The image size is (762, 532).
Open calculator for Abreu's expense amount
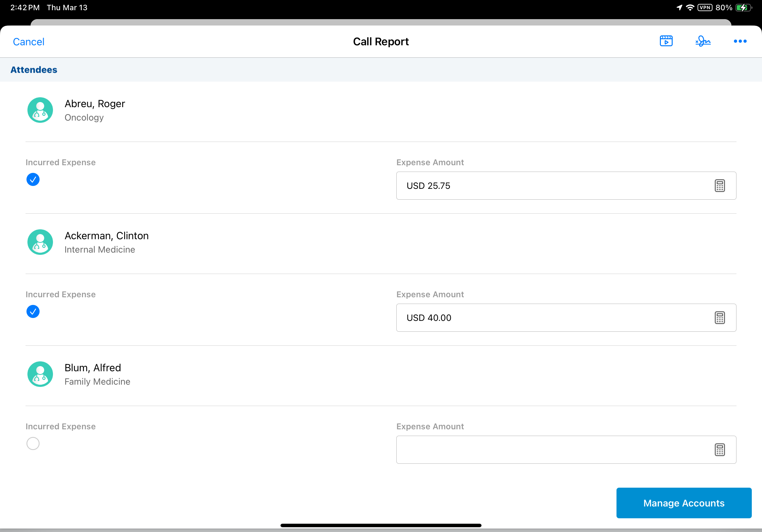pyautogui.click(x=719, y=186)
